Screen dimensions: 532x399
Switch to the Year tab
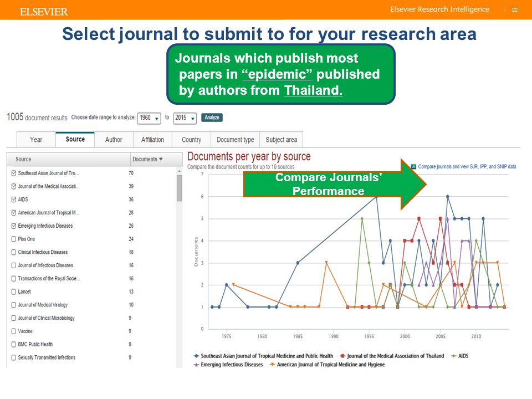36,140
